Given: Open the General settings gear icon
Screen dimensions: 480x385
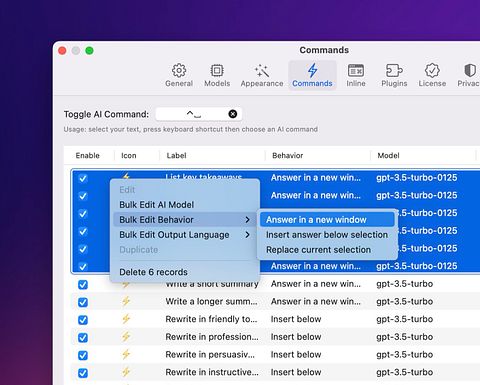Looking at the screenshot, I should 179,71.
